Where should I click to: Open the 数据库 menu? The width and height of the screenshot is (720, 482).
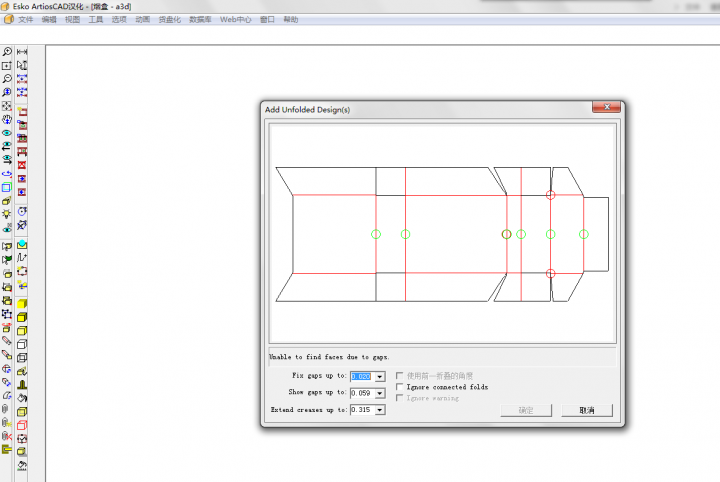click(200, 19)
